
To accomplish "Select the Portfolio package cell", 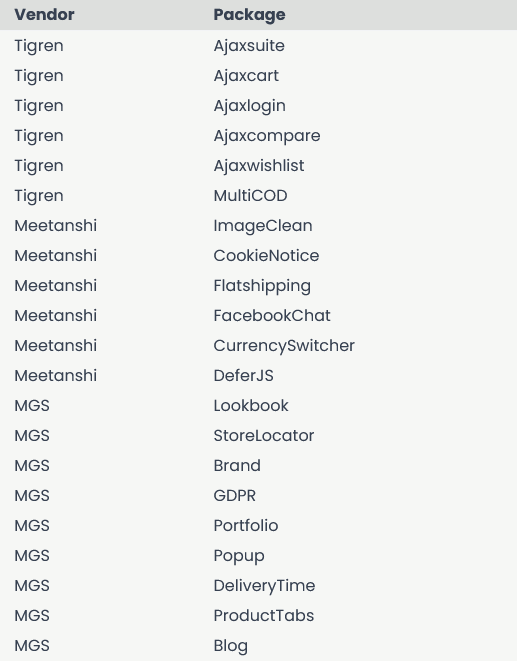I will click(245, 525).
